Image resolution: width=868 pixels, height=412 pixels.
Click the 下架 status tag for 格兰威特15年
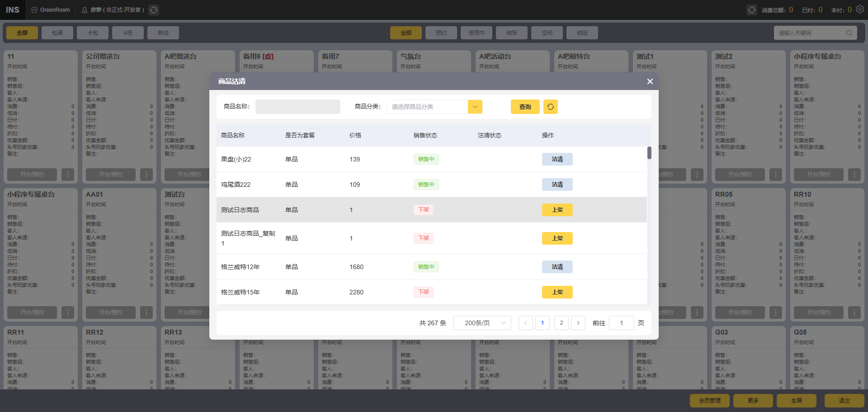click(424, 292)
